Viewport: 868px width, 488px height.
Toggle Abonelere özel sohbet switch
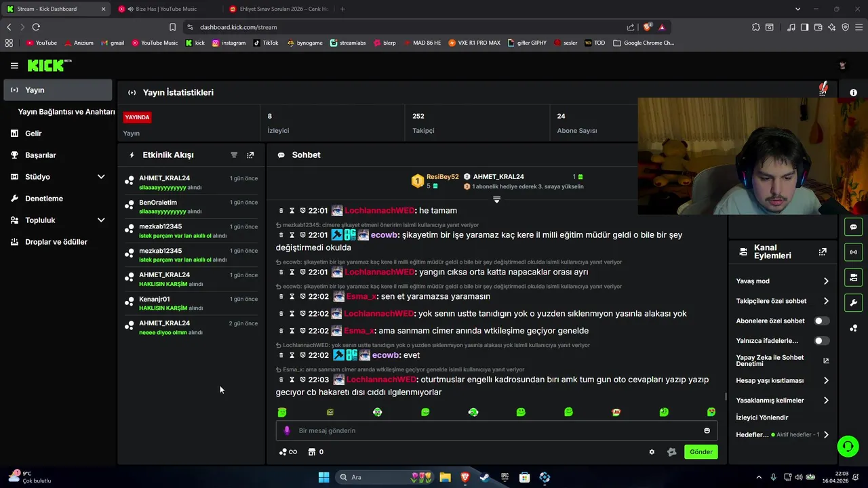[x=822, y=321]
